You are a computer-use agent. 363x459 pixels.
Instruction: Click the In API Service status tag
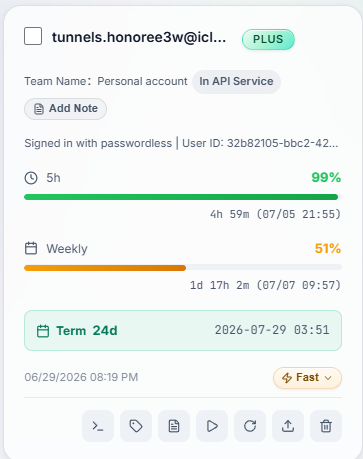[236, 82]
